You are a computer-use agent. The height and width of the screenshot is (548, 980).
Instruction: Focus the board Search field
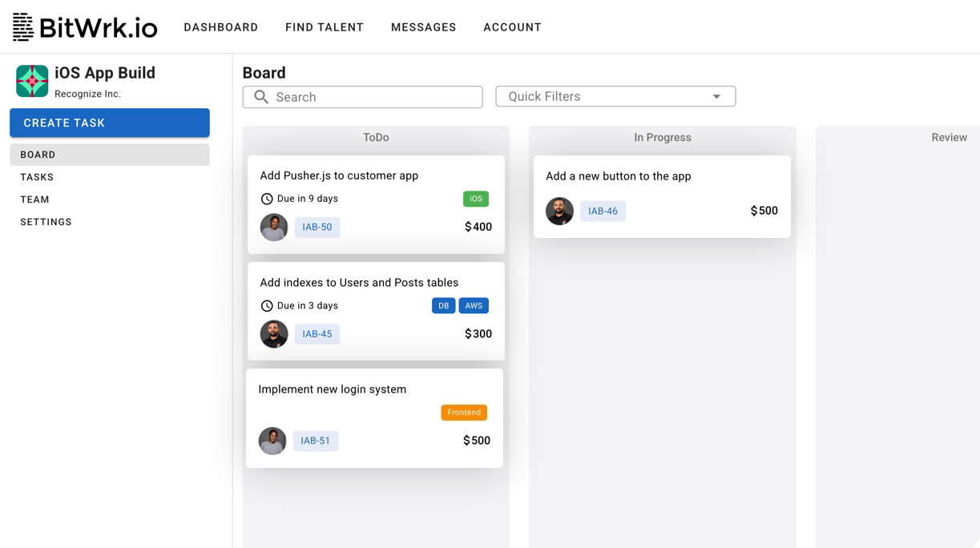point(373,97)
